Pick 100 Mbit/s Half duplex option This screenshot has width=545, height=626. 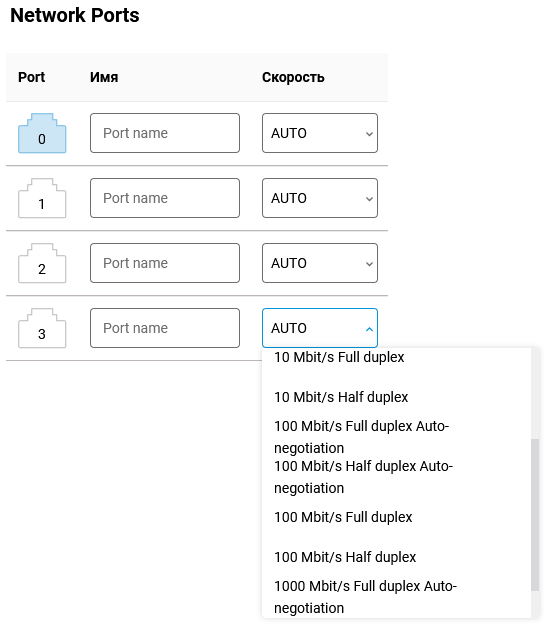point(396,557)
